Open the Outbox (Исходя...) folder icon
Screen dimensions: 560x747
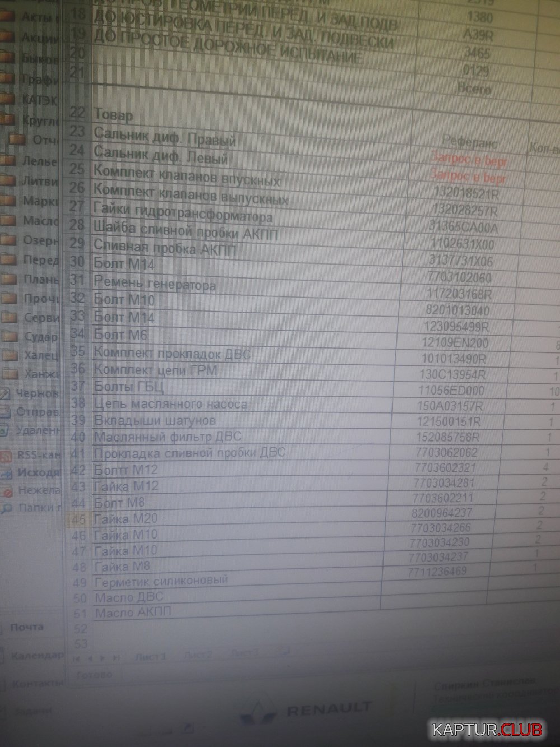point(6,473)
